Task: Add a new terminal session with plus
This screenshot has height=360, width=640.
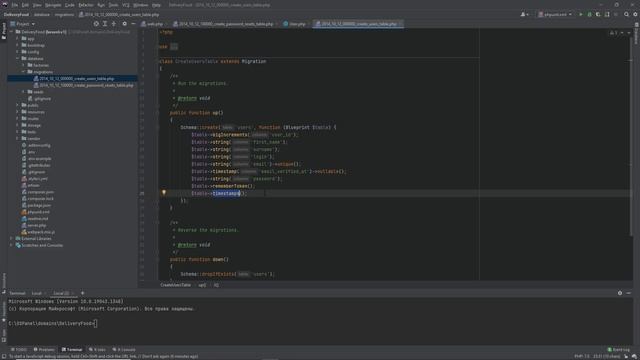Action: coord(82,293)
